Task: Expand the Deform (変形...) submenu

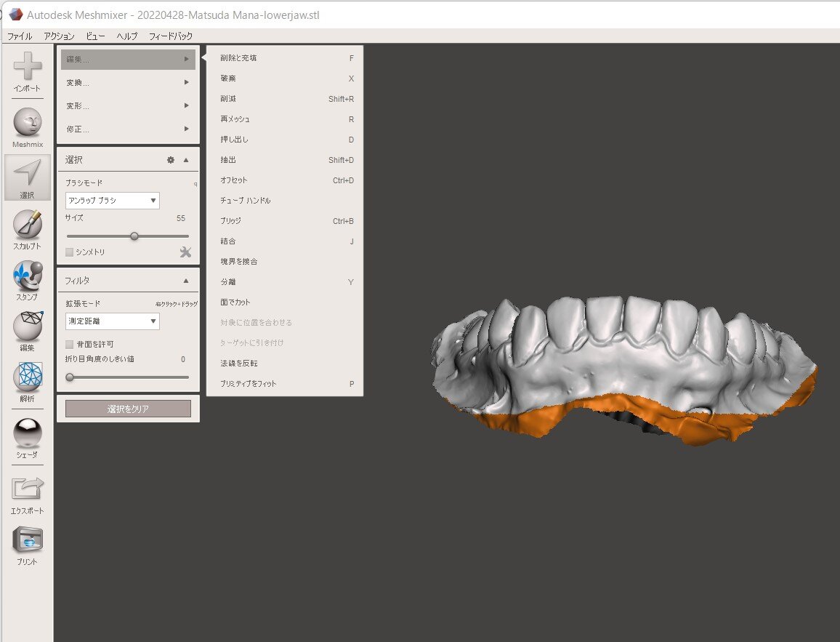Action: coord(128,106)
